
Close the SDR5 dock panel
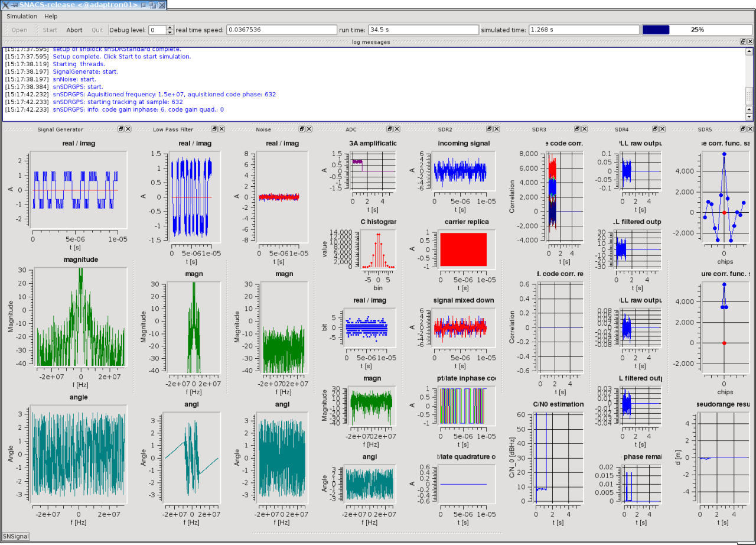(750, 129)
